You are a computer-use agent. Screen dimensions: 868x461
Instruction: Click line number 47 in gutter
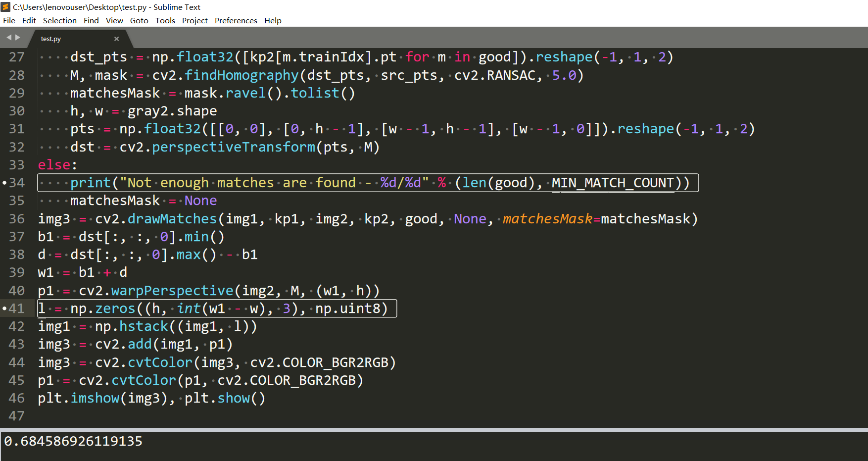tap(16, 416)
